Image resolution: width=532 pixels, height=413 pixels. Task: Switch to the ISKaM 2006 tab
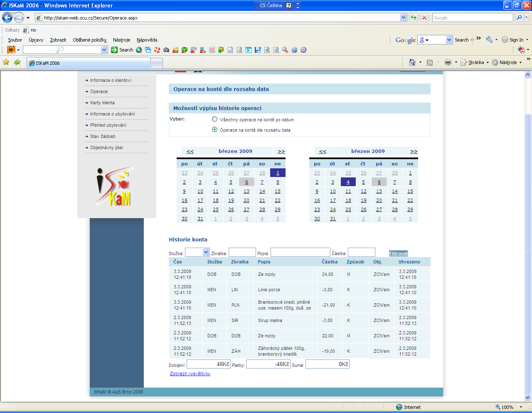pos(89,63)
